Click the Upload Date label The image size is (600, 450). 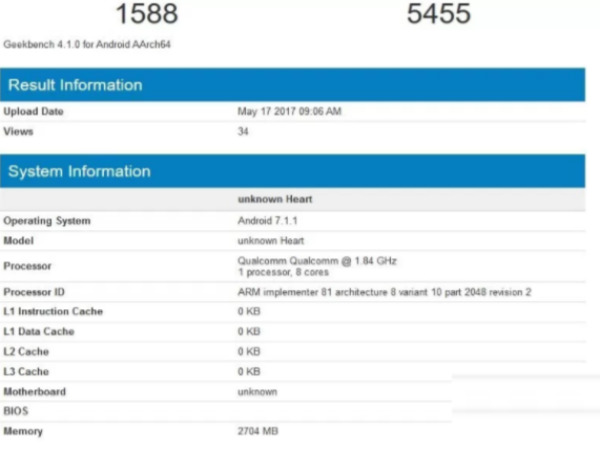coord(34,112)
